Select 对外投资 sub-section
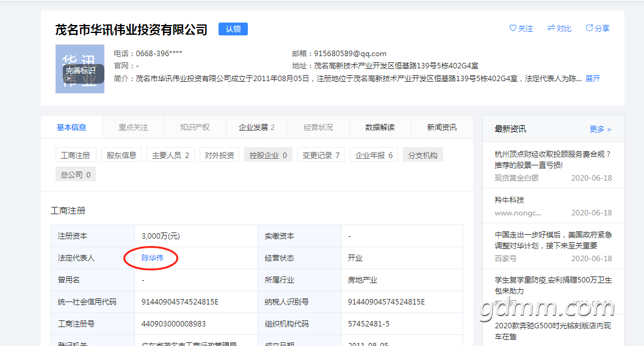Viewport: 644px width, 346px height. (x=219, y=156)
